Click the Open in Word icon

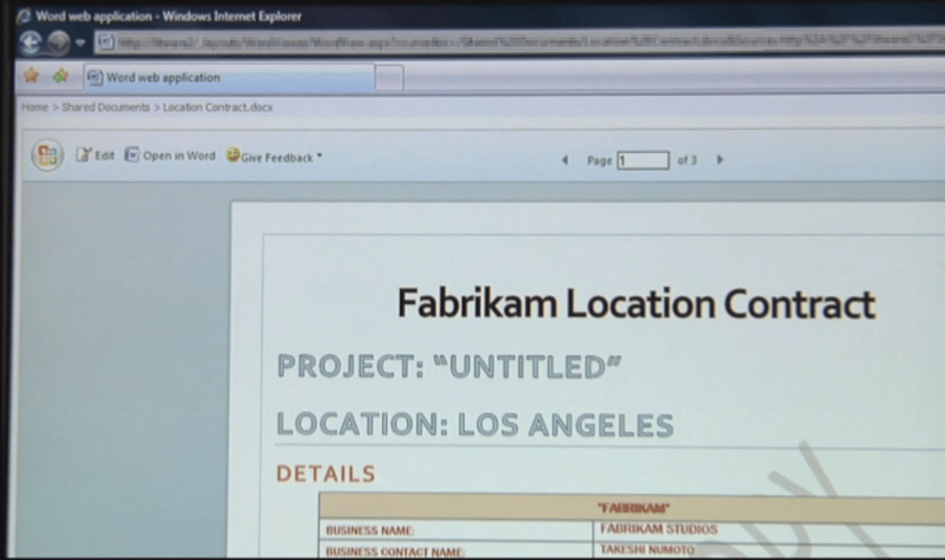coord(131,155)
